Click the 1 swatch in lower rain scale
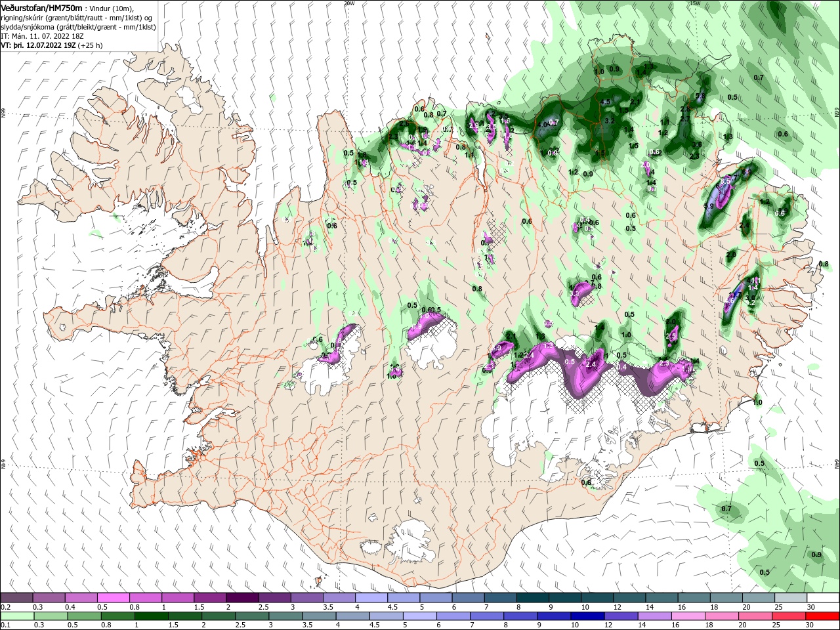The height and width of the screenshot is (630, 840). pos(151,616)
